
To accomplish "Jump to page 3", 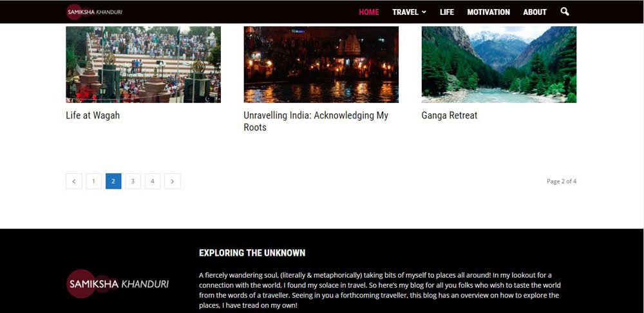I will coord(133,181).
